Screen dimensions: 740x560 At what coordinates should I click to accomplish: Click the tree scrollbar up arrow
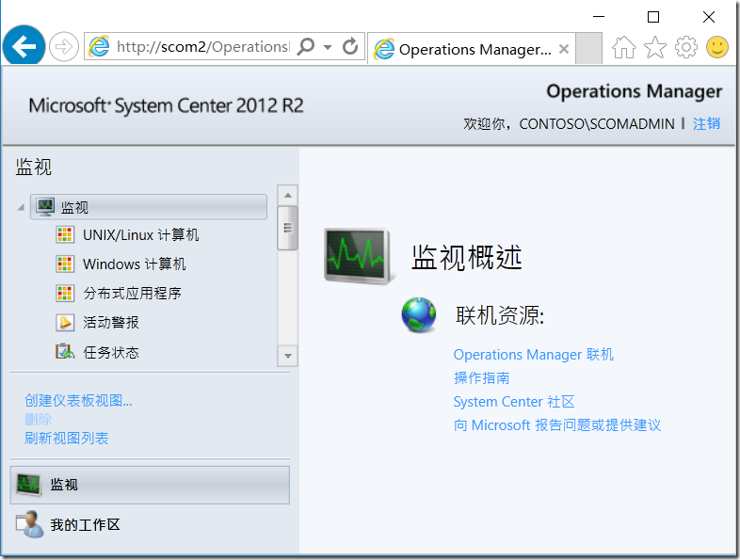(x=288, y=195)
